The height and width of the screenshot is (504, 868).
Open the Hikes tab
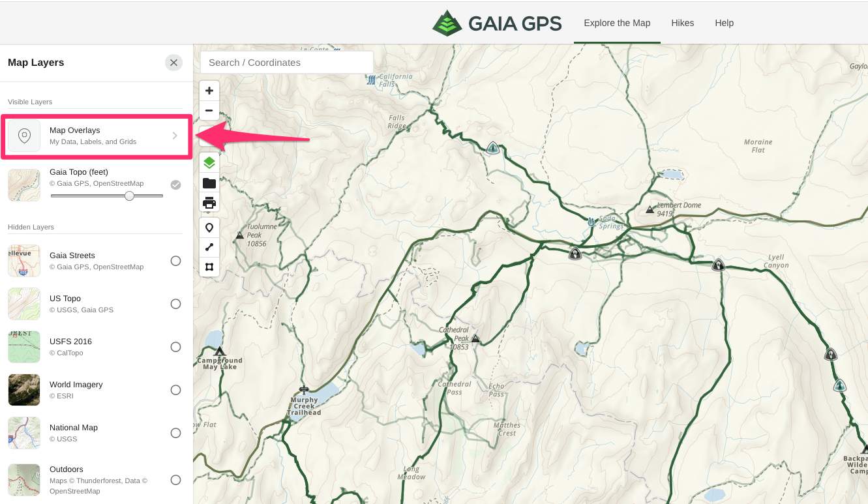coord(682,23)
